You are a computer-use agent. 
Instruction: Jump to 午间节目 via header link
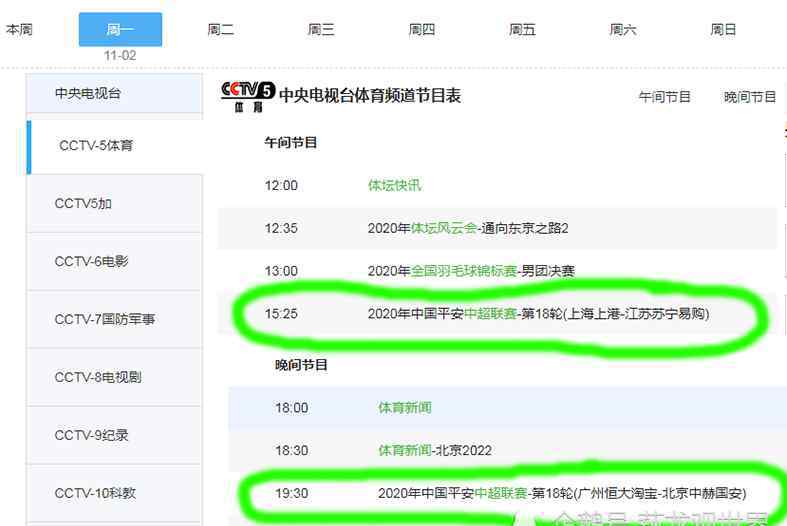pos(665,96)
